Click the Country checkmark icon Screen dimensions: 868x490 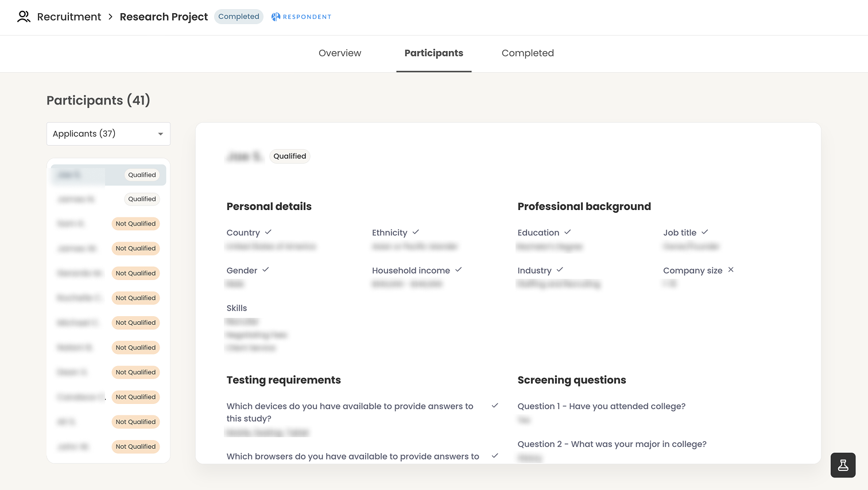click(268, 232)
